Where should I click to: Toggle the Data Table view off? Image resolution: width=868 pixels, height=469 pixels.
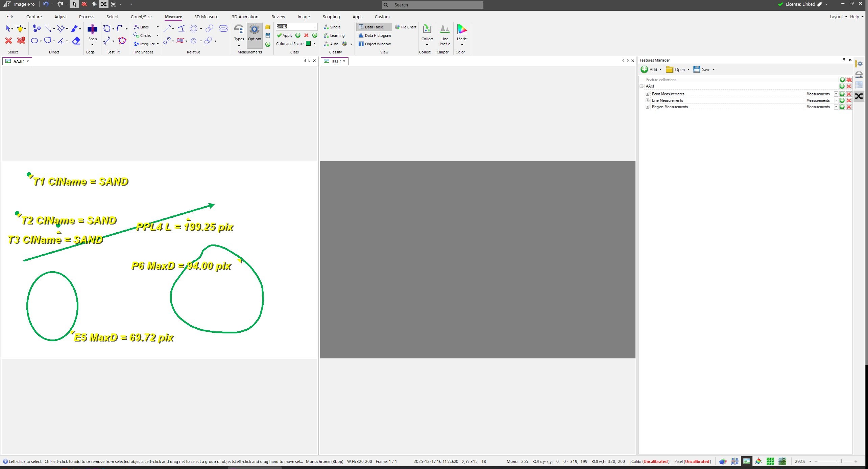click(373, 27)
